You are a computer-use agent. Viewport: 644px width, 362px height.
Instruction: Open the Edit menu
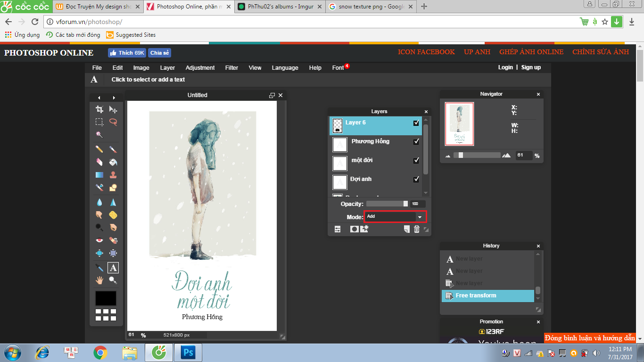[118, 68]
